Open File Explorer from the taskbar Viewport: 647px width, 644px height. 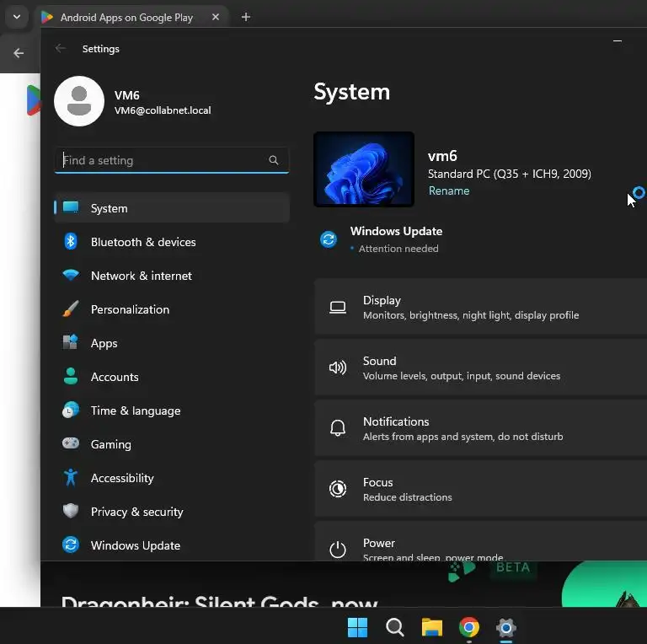coord(432,627)
